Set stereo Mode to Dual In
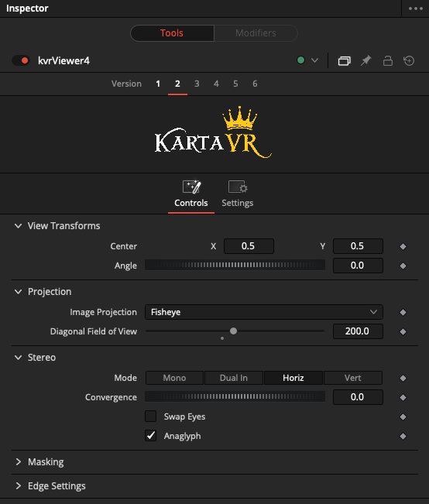This screenshot has width=429, height=504. 234,378
